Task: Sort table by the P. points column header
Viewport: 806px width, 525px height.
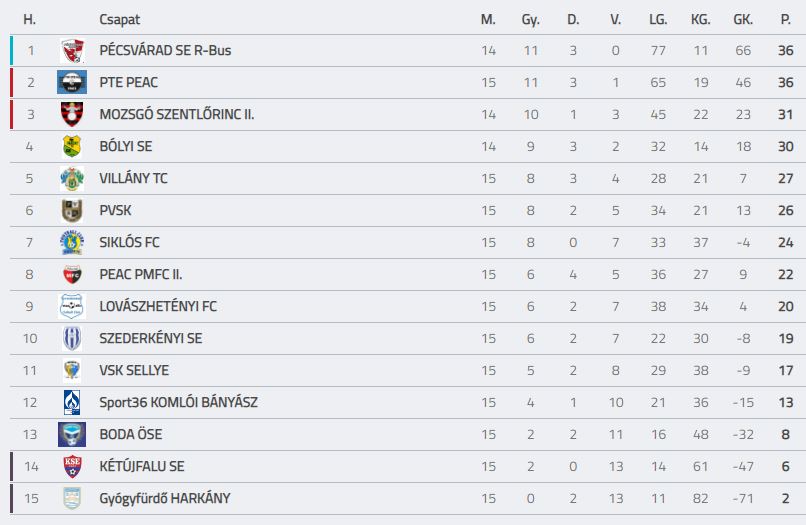Action: pos(785,20)
